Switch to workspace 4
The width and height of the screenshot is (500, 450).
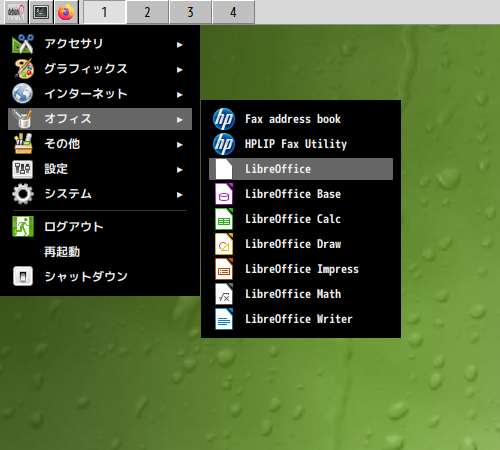(x=233, y=12)
